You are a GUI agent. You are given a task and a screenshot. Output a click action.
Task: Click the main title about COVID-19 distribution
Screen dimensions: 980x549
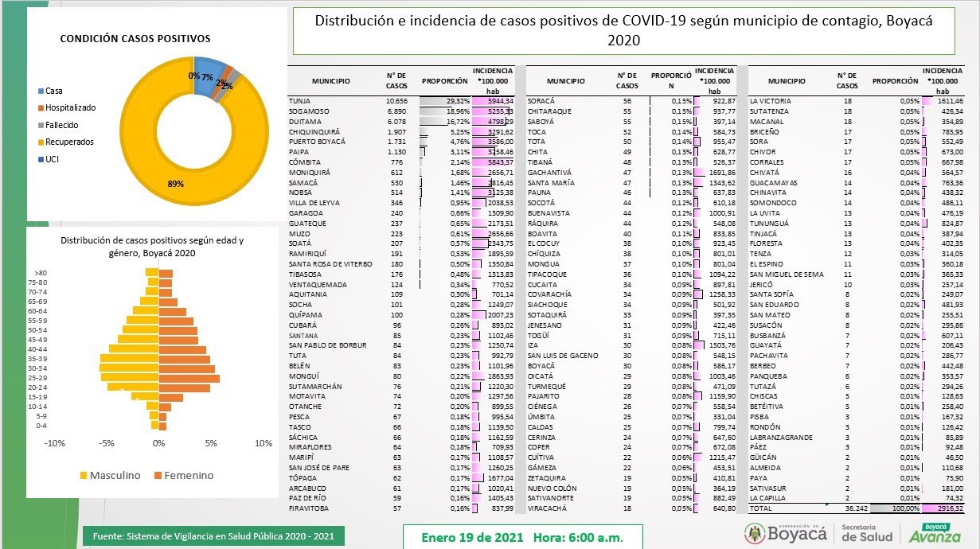coord(623,30)
